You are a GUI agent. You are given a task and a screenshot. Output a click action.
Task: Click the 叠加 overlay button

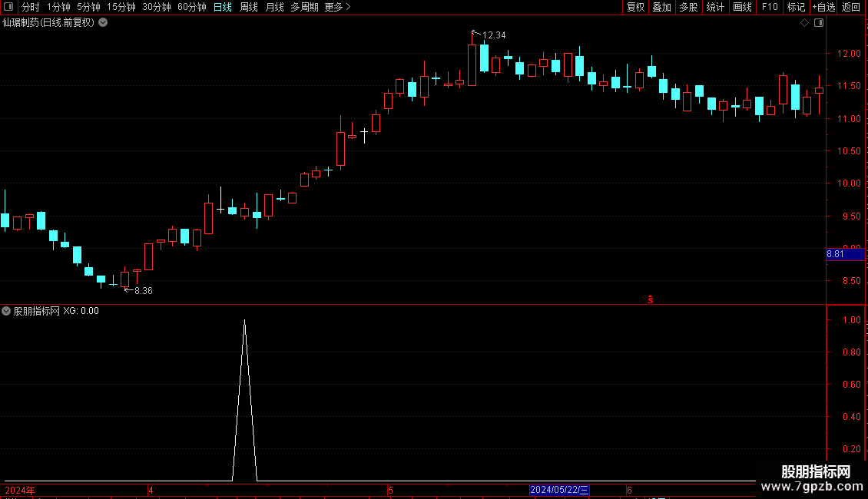tap(661, 7)
